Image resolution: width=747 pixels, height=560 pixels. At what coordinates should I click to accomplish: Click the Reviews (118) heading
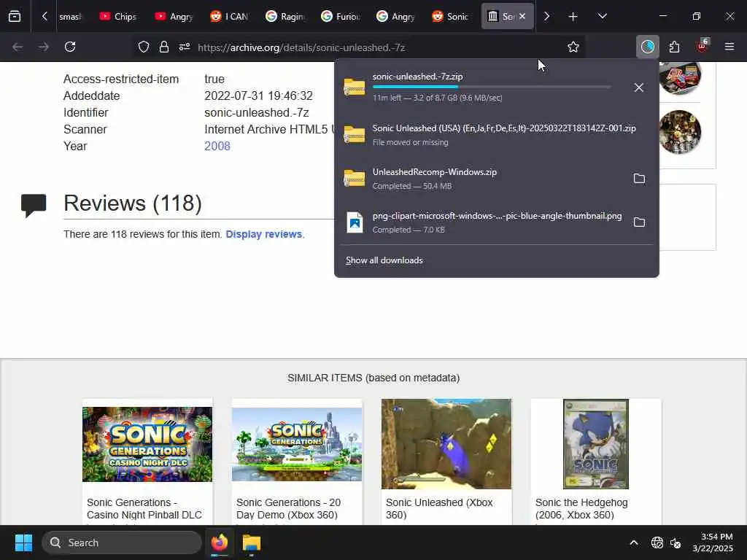(133, 203)
